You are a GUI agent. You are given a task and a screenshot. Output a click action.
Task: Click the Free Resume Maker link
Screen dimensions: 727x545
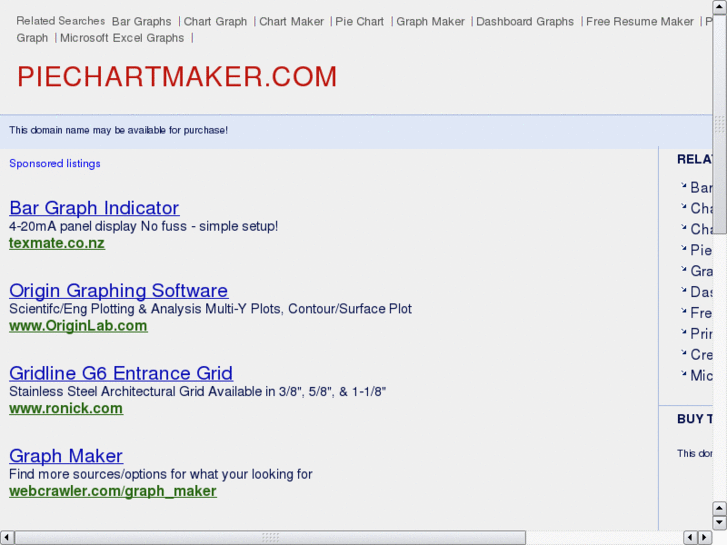(x=640, y=21)
